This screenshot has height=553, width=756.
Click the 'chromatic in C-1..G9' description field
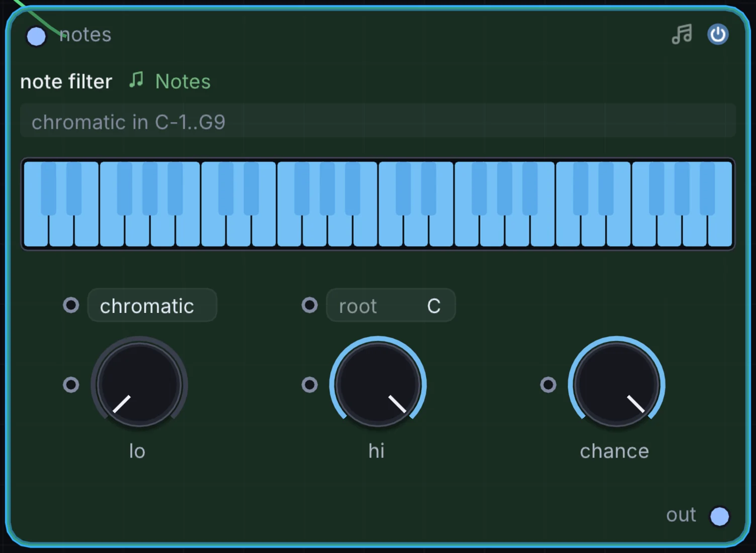click(x=378, y=121)
